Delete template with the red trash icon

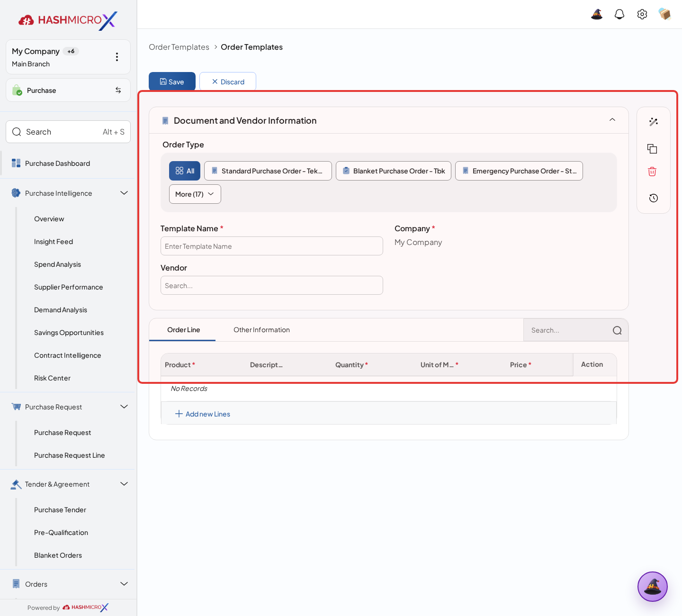652,172
